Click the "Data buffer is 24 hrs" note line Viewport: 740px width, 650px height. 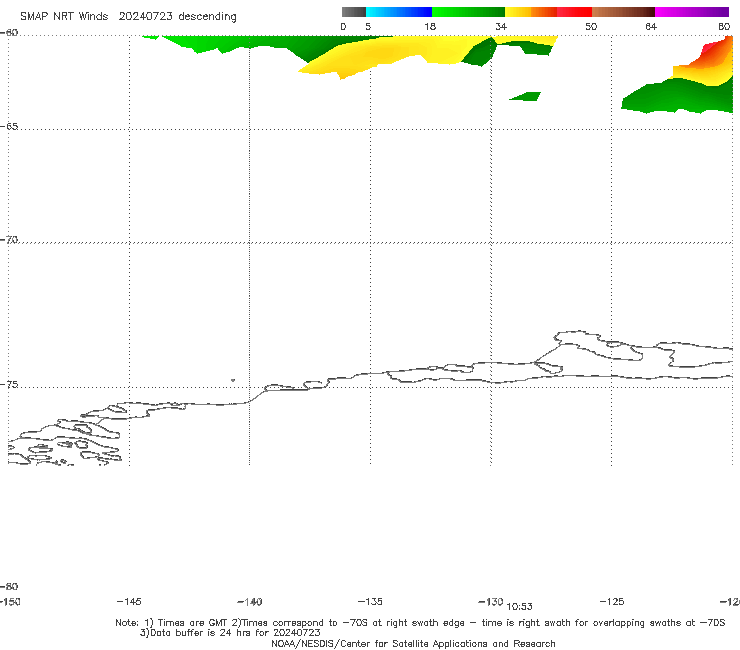click(230, 633)
